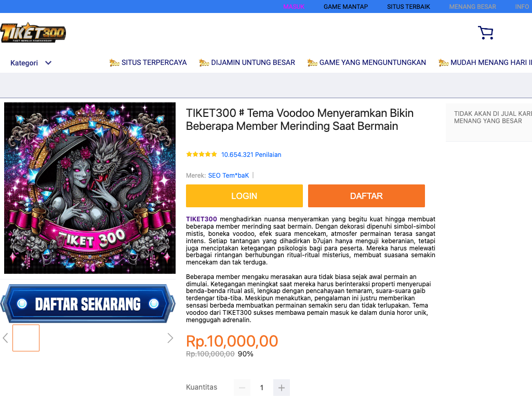The width and height of the screenshot is (532, 399).
Task: Decrease quantity with minus button
Action: (242, 388)
